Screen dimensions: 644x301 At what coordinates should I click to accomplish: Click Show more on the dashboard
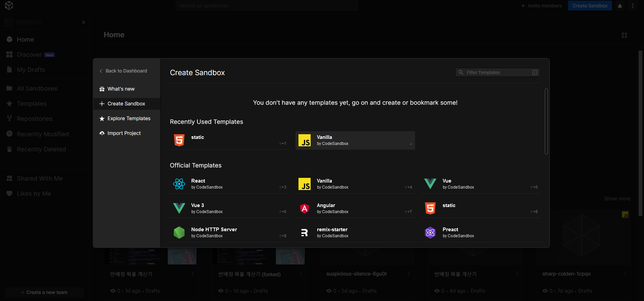tap(617, 199)
